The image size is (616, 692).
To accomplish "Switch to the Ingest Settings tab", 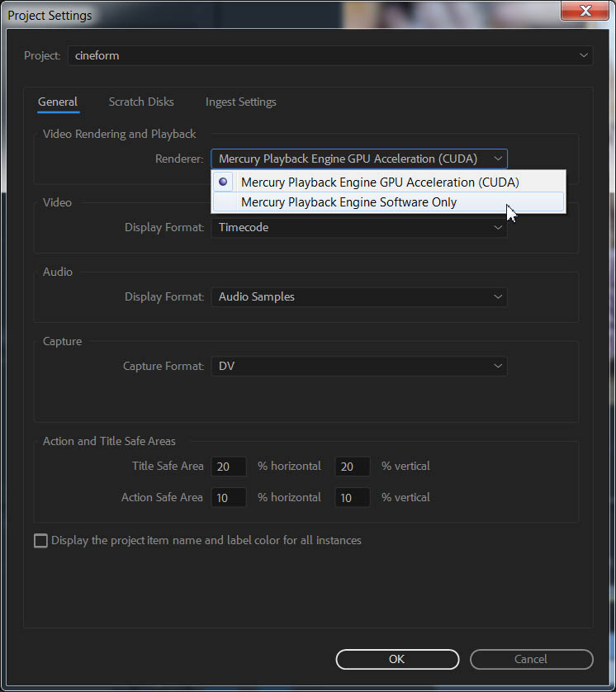I will pyautogui.click(x=241, y=102).
